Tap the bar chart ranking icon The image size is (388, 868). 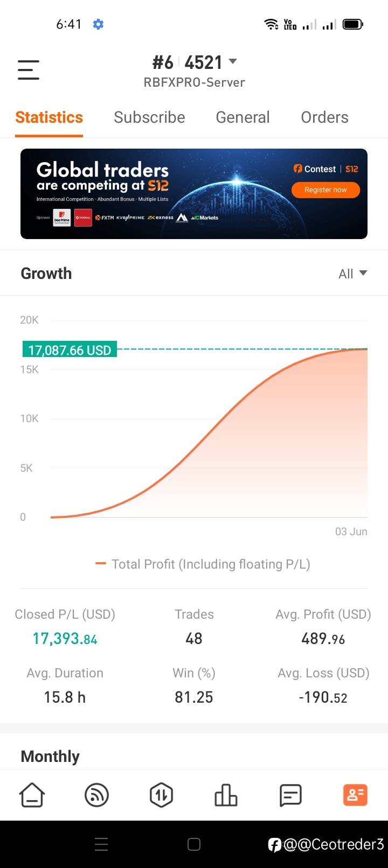pos(226,795)
